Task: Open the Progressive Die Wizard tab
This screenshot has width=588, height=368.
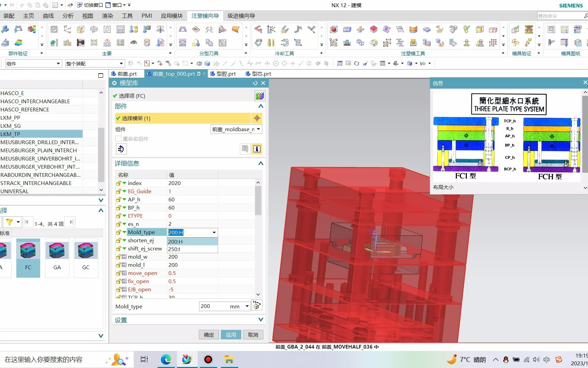Action: [x=241, y=16]
